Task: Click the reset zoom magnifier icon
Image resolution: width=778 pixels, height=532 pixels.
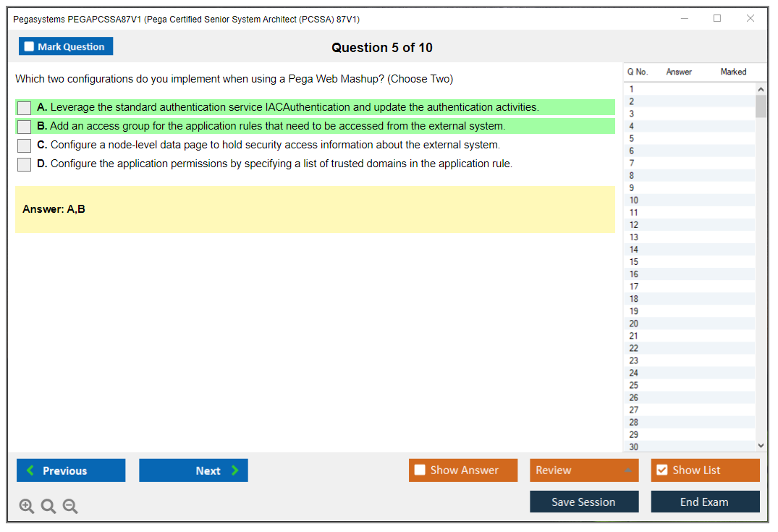Action: (48, 507)
